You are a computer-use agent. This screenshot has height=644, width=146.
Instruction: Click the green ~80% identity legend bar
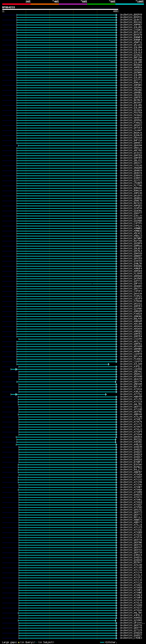tap(101, 4)
